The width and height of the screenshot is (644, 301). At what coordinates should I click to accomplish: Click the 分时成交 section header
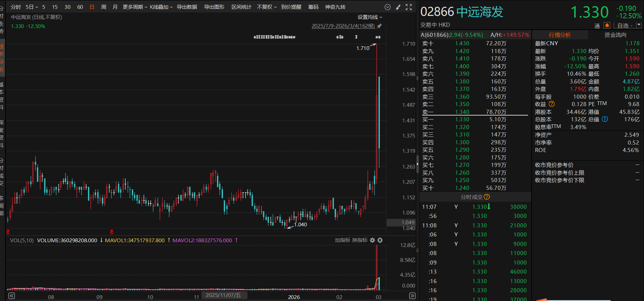pyautogui.click(x=475, y=197)
